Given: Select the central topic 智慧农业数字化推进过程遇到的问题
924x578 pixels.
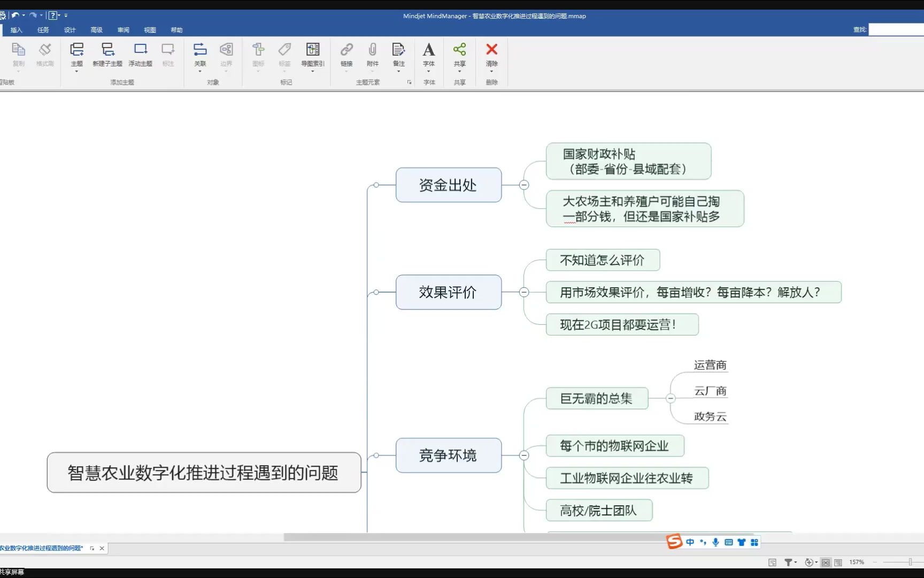Looking at the screenshot, I should coord(204,473).
